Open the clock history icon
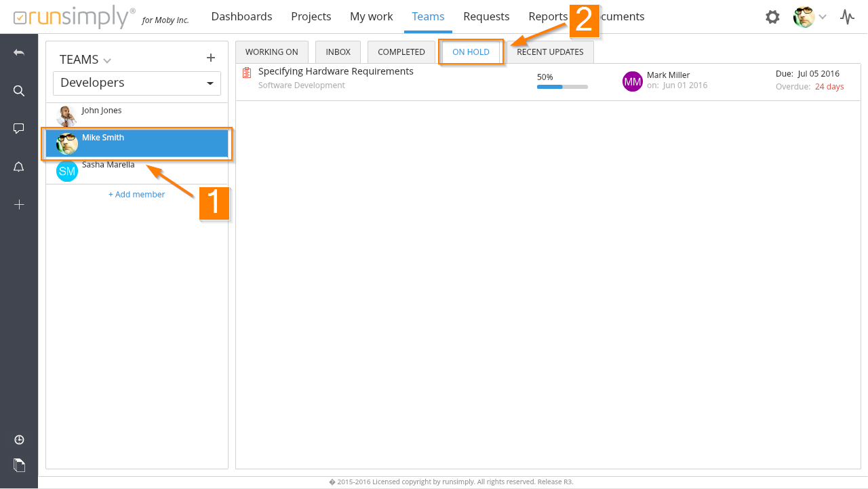 [19, 440]
